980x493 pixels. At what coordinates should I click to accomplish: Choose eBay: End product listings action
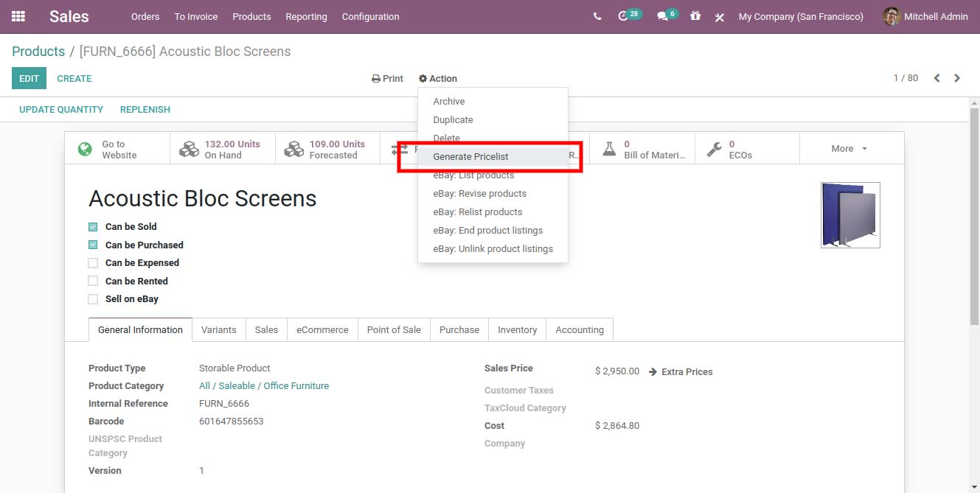[x=493, y=231]
